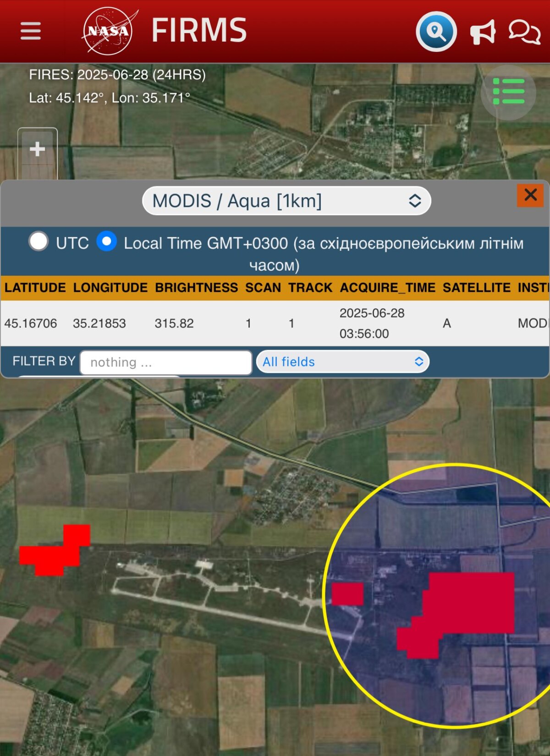Screen dimensions: 550x756
Task: Click brightness value 315.82
Action: pyautogui.click(x=174, y=323)
